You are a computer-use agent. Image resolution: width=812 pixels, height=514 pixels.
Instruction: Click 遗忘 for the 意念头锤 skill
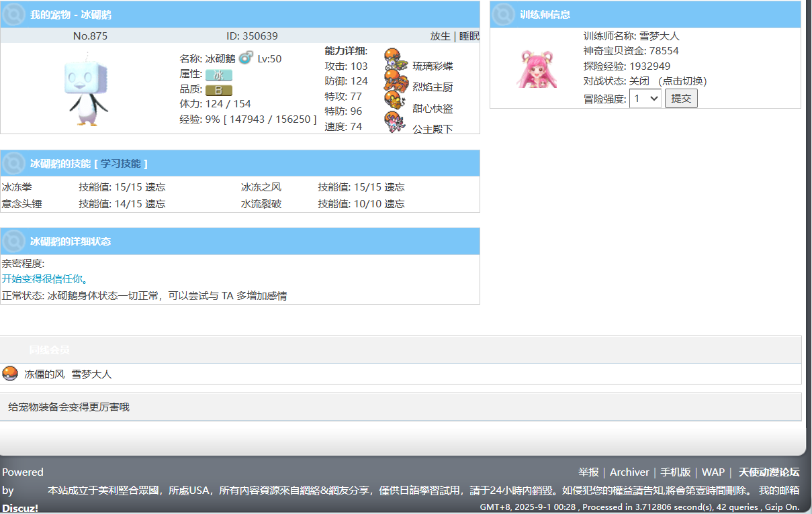click(x=155, y=204)
